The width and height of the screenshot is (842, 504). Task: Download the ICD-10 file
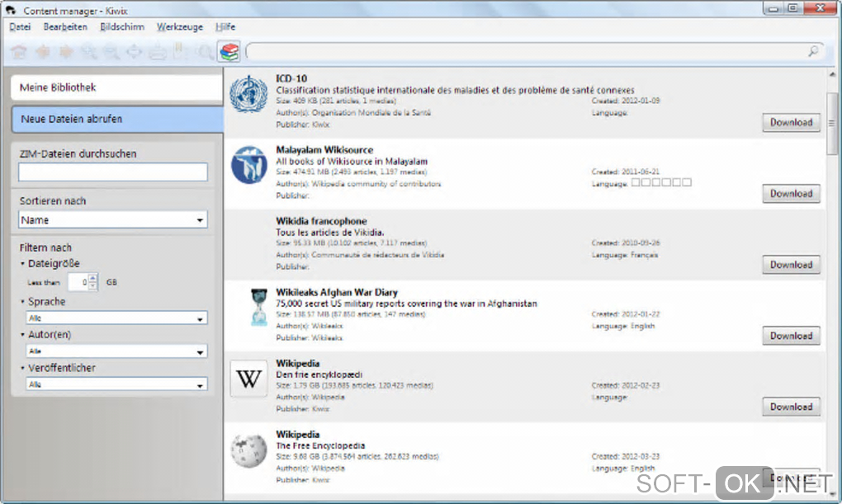[x=791, y=122]
